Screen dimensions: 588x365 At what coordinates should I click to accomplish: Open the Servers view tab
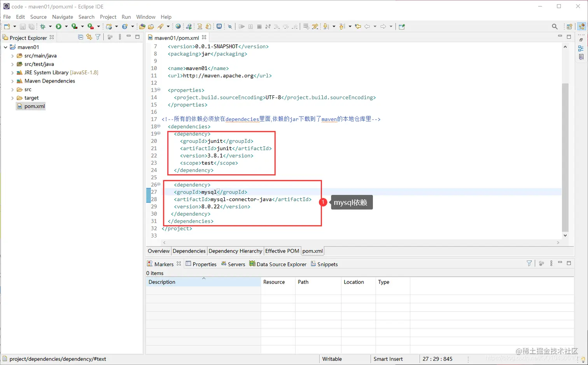click(233, 264)
